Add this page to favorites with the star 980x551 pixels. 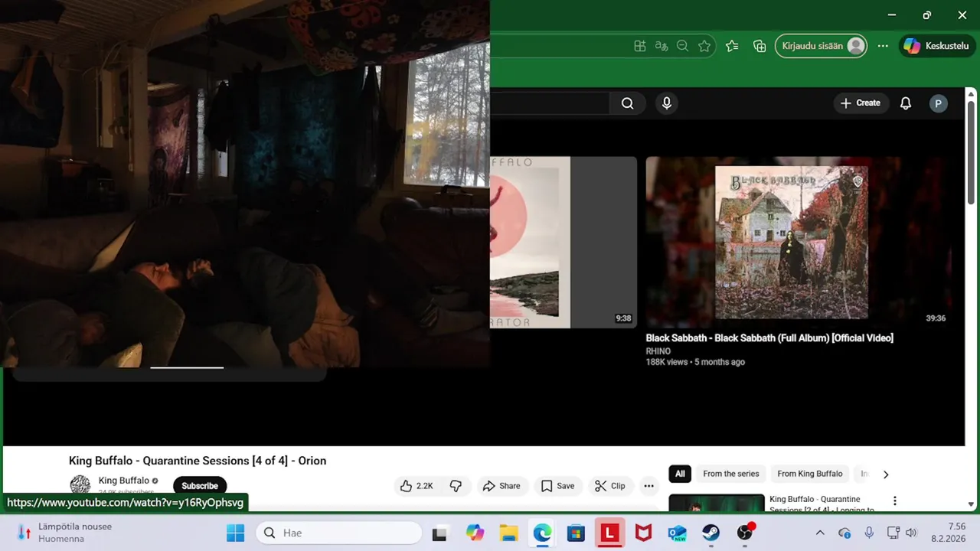click(704, 46)
